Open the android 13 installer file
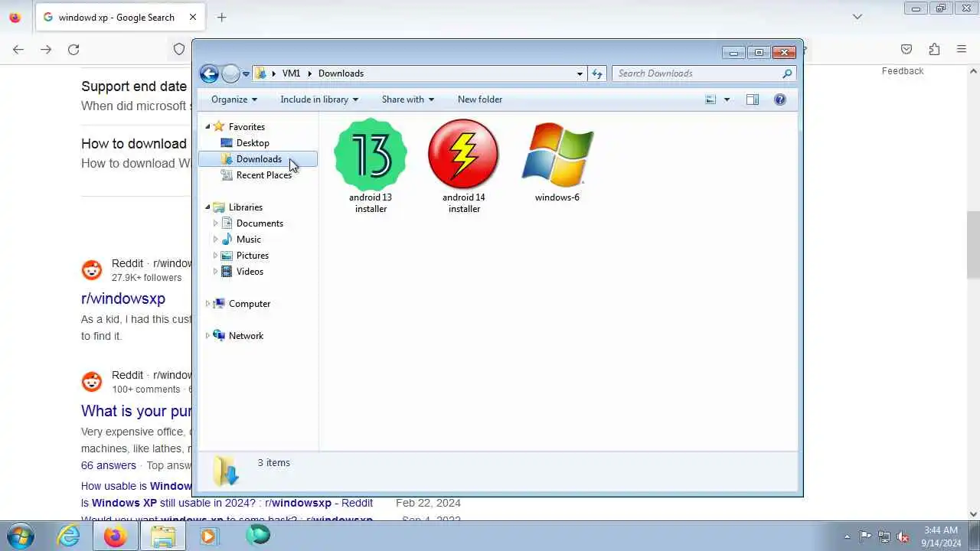 [x=371, y=166]
